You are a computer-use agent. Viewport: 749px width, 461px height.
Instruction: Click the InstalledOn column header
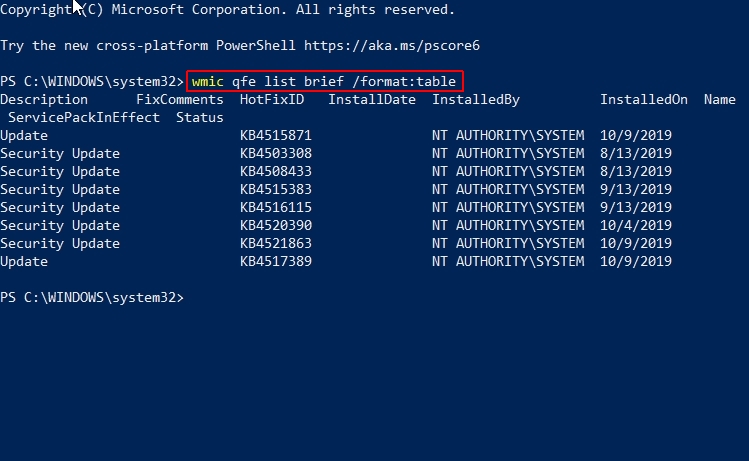click(643, 100)
